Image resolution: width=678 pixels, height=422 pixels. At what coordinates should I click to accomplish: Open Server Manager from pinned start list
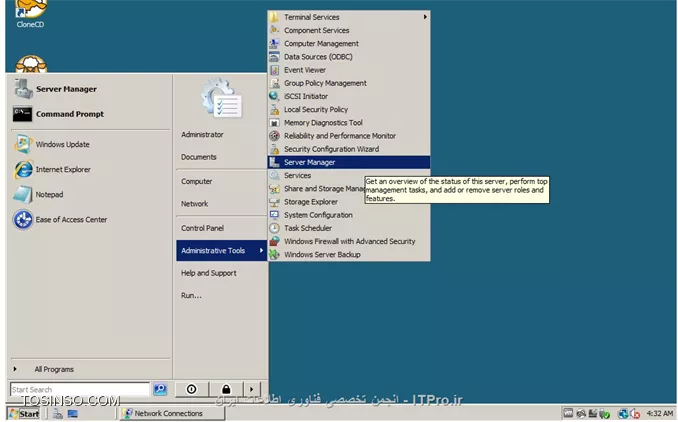[90, 89]
